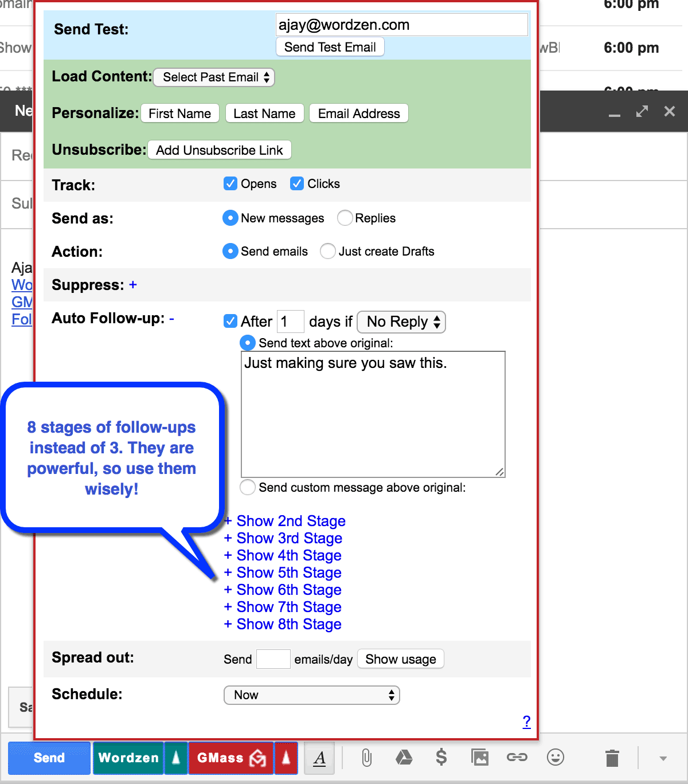Click the red GMass settings arrow
688x784 pixels.
286,758
